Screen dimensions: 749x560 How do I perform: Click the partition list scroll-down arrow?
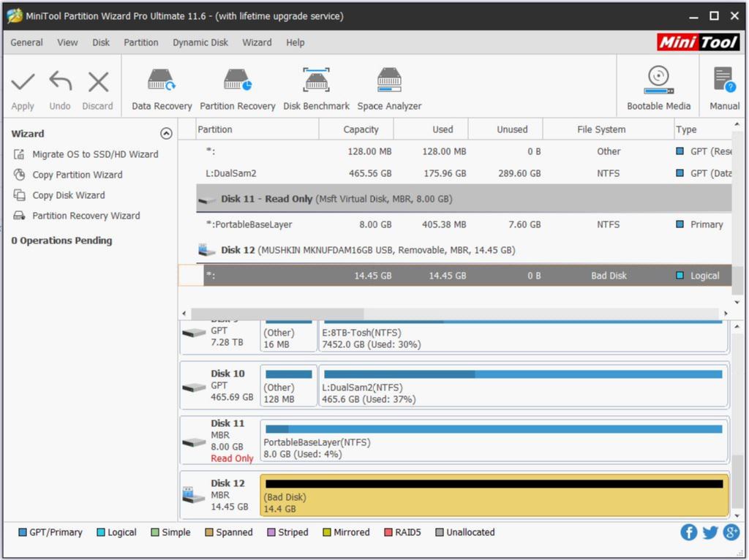coord(737,302)
